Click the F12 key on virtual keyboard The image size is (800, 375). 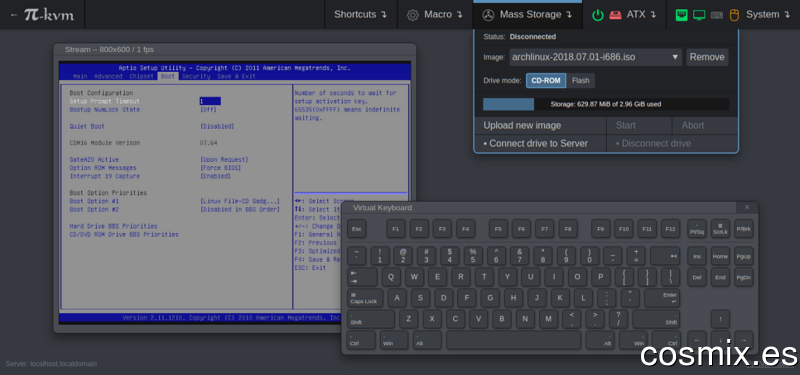tap(670, 229)
